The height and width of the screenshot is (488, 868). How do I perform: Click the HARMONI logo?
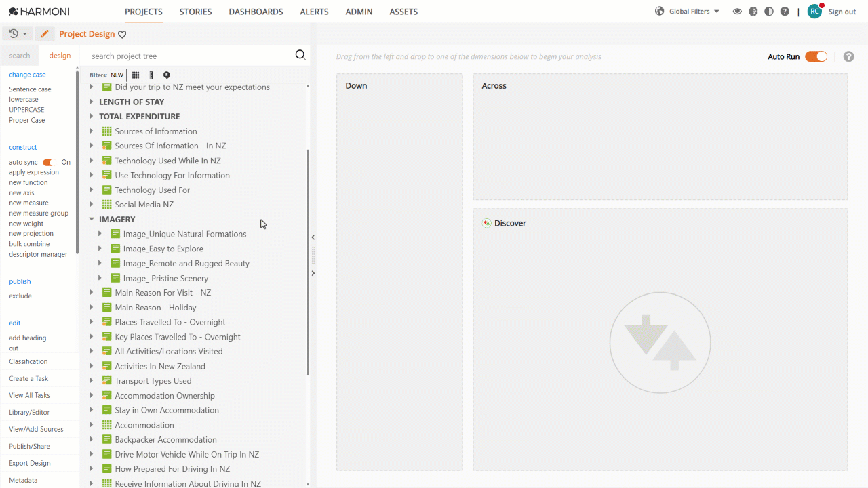(x=39, y=12)
